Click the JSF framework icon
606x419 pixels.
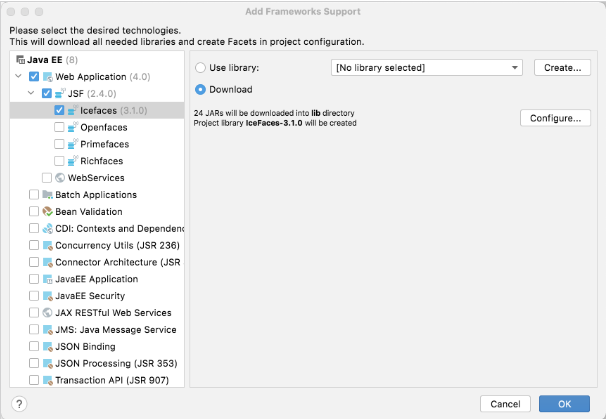pyautogui.click(x=60, y=94)
